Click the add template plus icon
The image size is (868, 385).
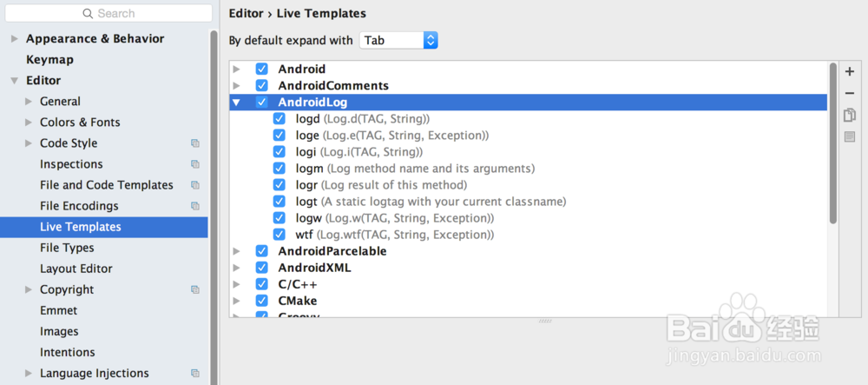(x=850, y=71)
